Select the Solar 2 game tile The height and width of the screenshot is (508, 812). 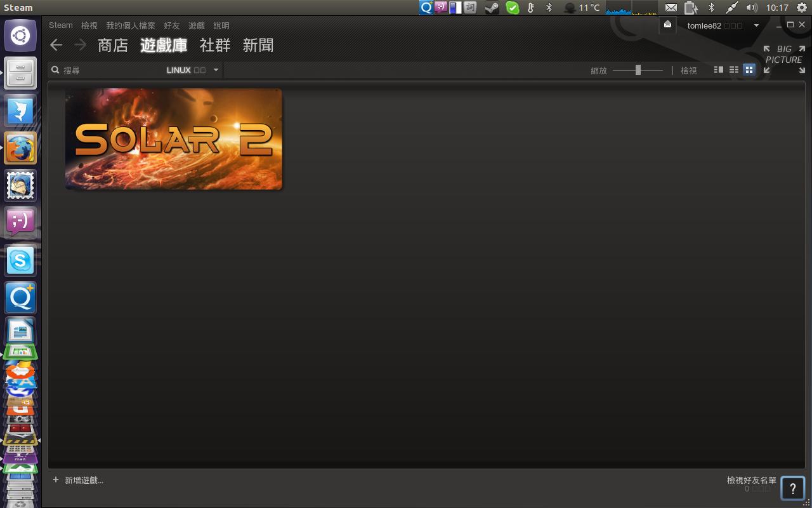174,139
